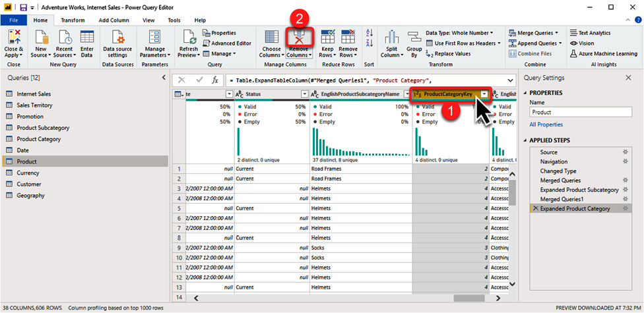Open the Data Type: Whole Number dropdown

point(460,33)
